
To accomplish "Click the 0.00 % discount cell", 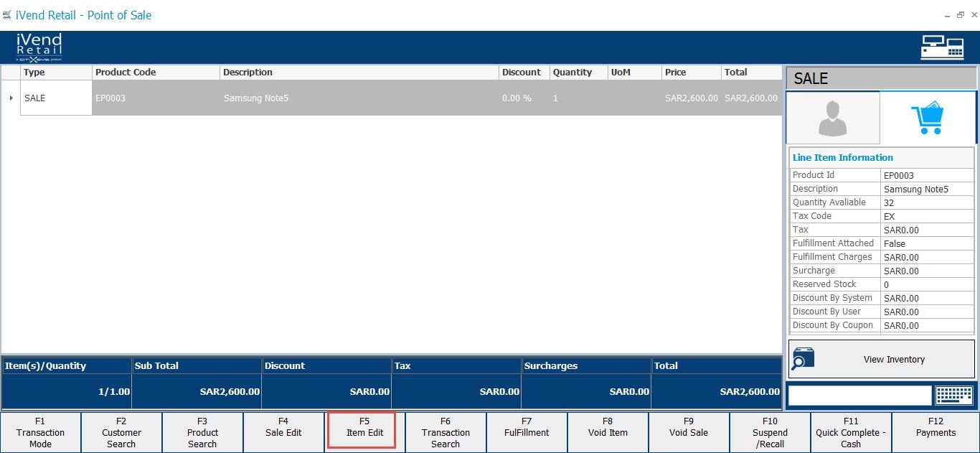I will [x=524, y=98].
